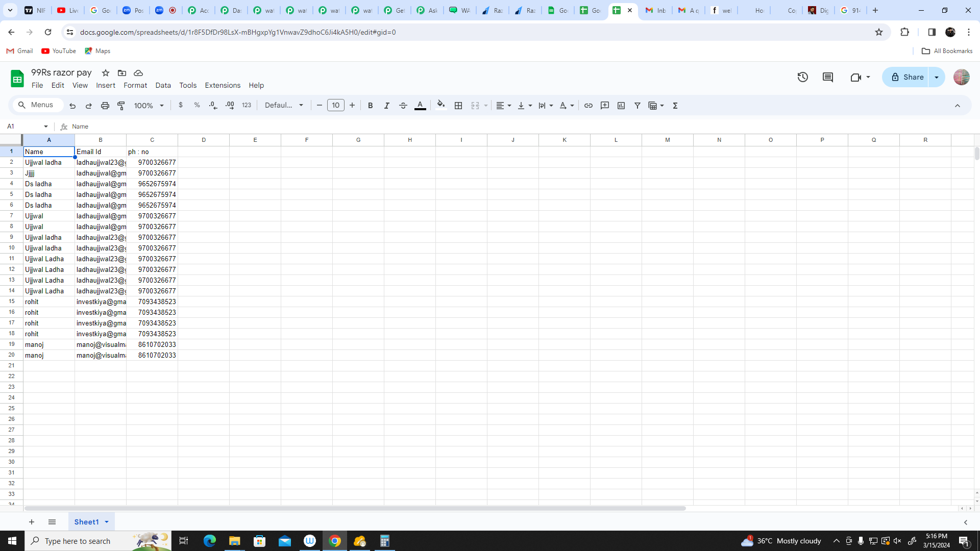Screen dimensions: 980x551
Task: Increase font size plus button
Action: (x=352, y=105)
